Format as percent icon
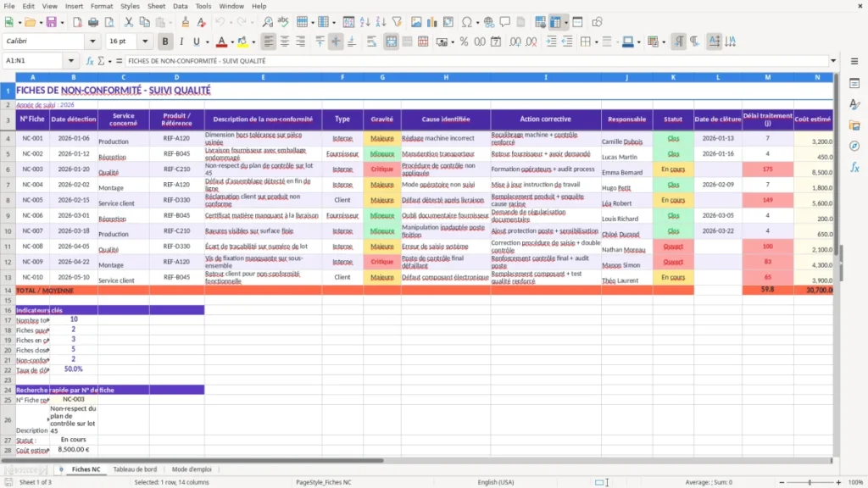Screen dimensions: 868x488 coord(464,42)
